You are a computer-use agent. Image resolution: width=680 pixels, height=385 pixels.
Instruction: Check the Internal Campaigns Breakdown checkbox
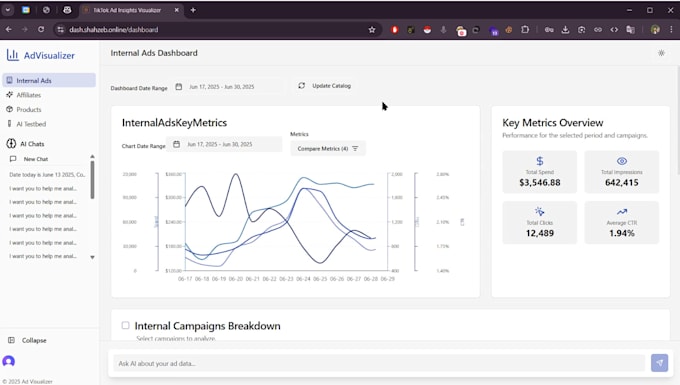click(125, 325)
